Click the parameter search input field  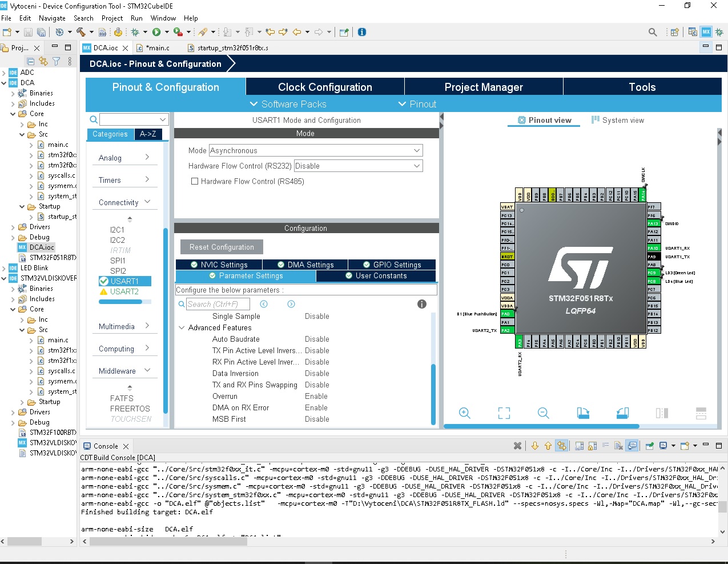218,304
